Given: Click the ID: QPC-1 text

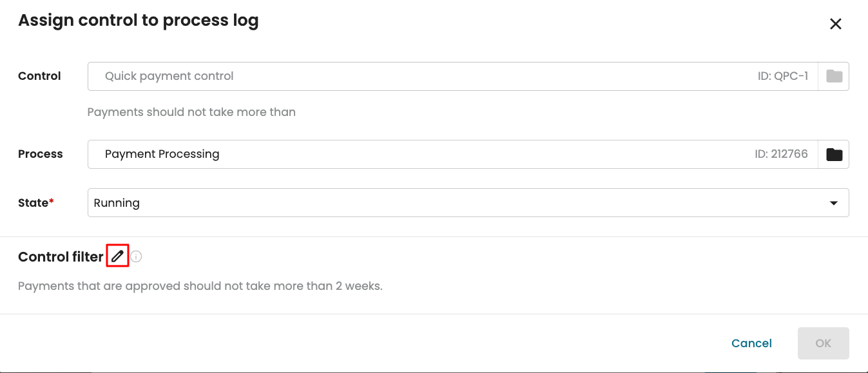Looking at the screenshot, I should click(x=782, y=76).
